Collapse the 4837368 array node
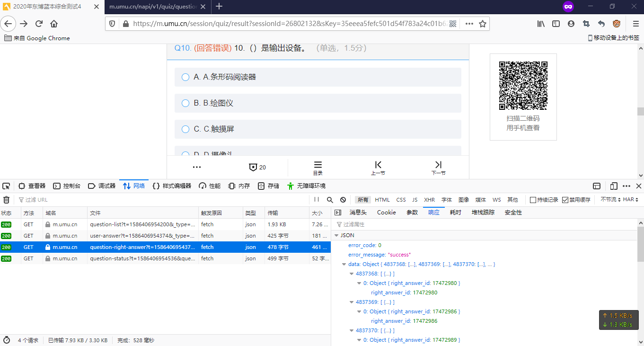This screenshot has width=644, height=346. 352,274
